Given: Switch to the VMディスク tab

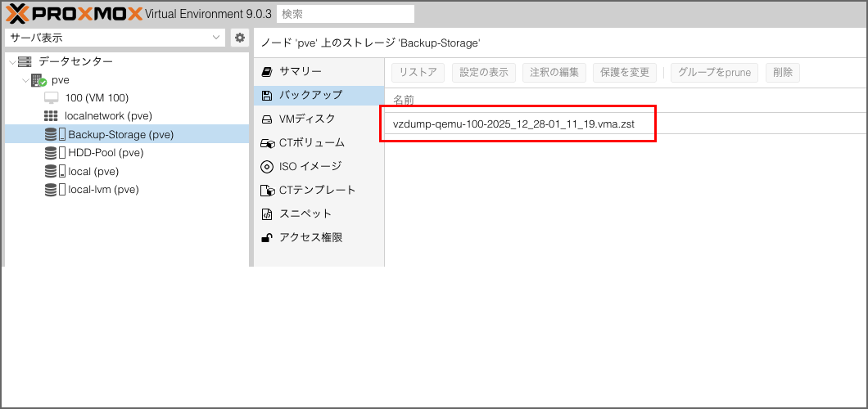Looking at the screenshot, I should pos(307,119).
